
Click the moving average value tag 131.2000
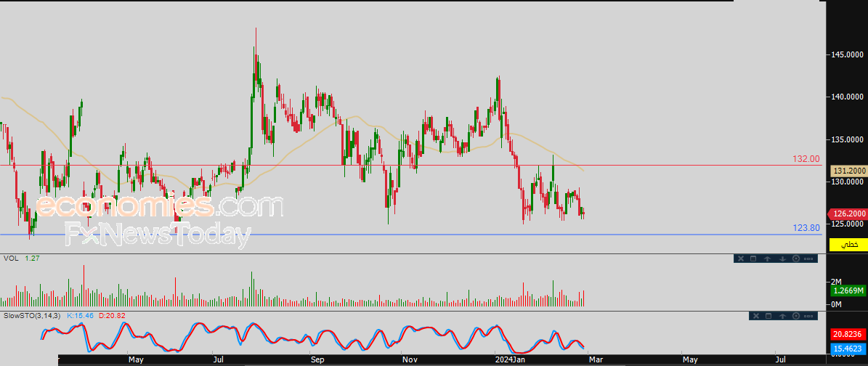[x=848, y=172]
